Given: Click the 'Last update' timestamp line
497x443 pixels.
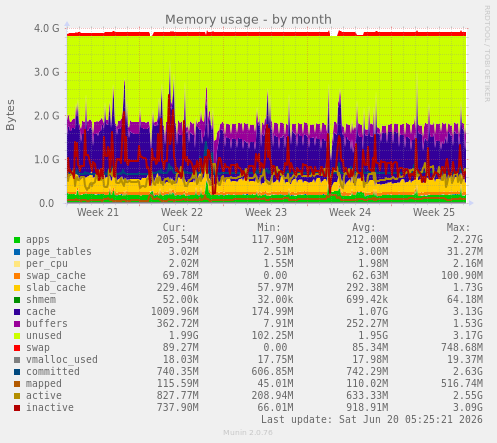Looking at the screenshot, I should tap(372, 420).
